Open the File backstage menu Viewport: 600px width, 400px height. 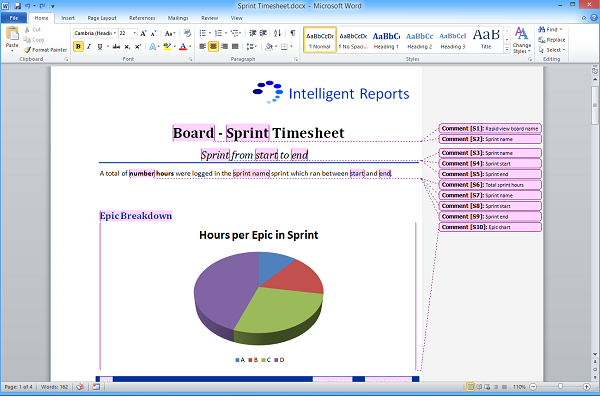pyautogui.click(x=13, y=18)
